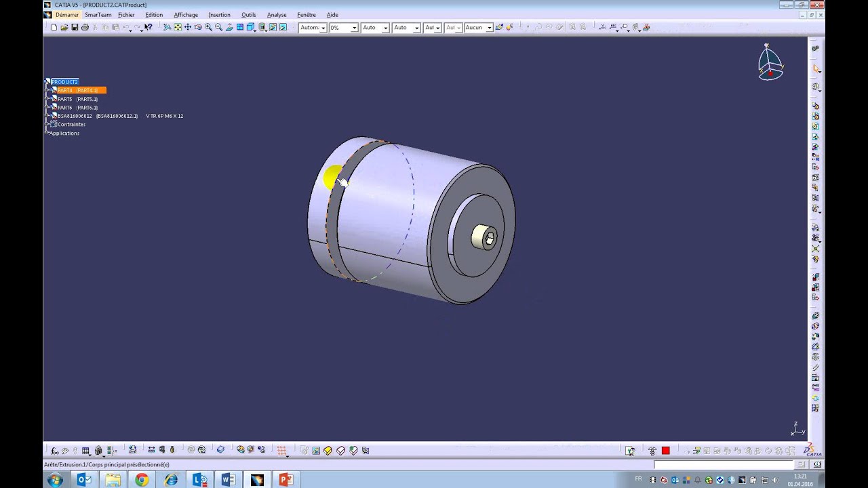The width and height of the screenshot is (868, 488).
Task: Select the Applications tree item
Action: point(64,134)
